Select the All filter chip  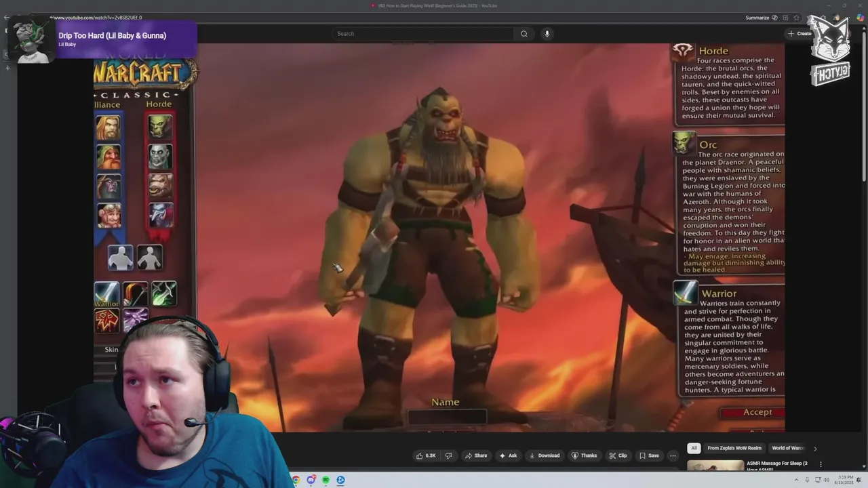coord(694,448)
